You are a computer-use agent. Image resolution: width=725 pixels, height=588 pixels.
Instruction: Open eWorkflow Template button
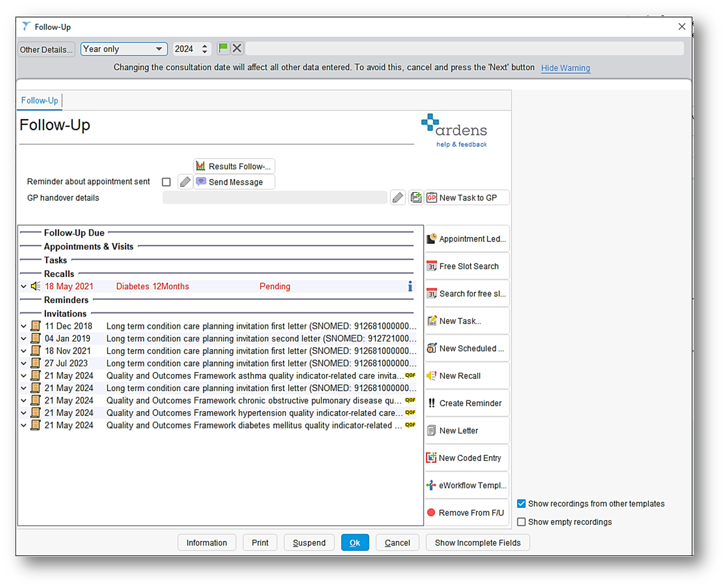(x=467, y=486)
